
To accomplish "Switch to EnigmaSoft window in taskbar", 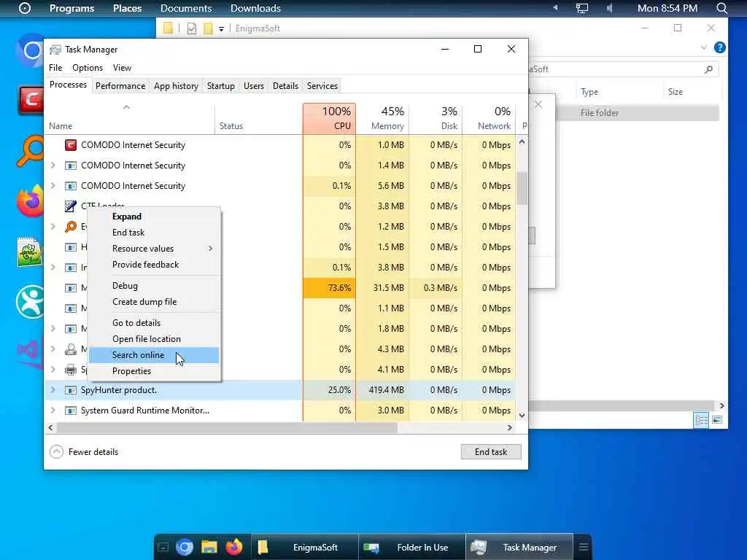I will [305, 548].
